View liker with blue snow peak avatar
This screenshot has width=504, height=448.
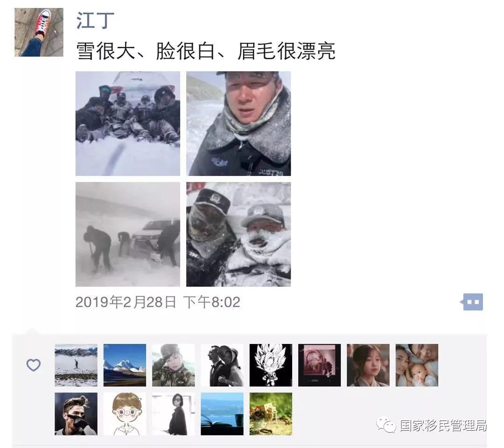(125, 365)
